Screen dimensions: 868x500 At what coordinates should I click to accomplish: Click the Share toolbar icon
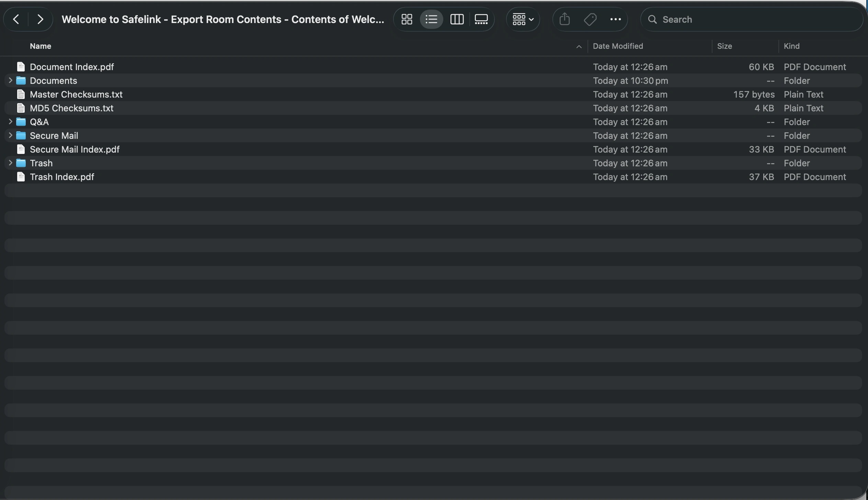564,19
